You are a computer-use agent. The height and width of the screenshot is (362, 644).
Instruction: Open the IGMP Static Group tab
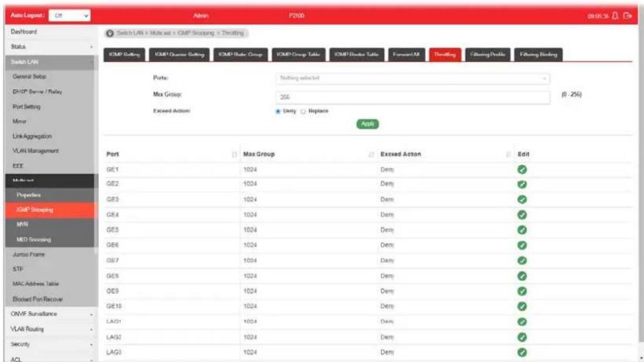(240, 54)
